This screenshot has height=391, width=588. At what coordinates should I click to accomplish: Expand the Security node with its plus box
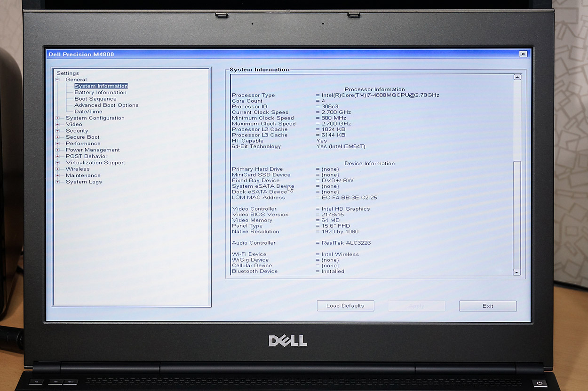(58, 131)
